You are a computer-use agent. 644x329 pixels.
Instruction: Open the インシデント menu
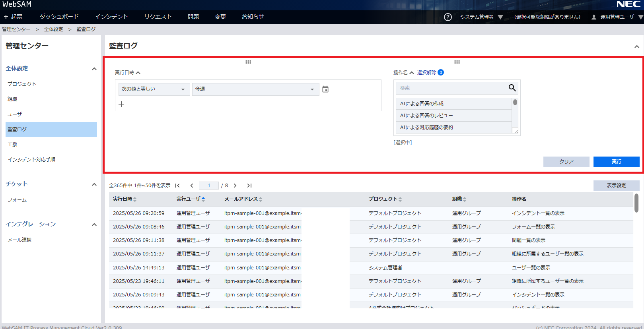point(111,17)
